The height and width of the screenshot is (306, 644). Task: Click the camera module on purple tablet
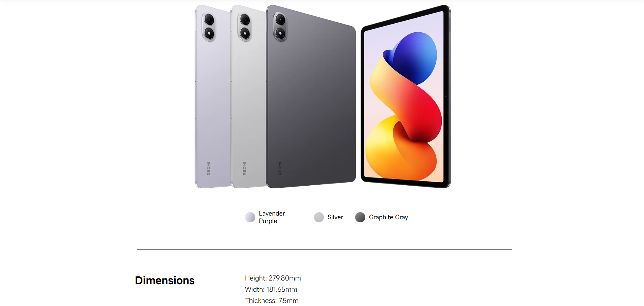[x=209, y=27]
